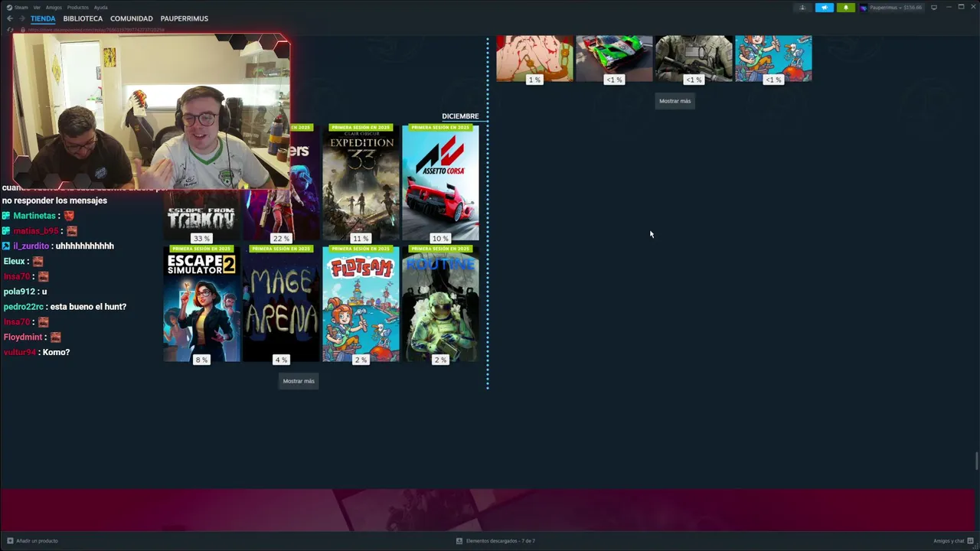Image resolution: width=980 pixels, height=551 pixels.
Task: Open the Ver menu
Action: point(37,7)
